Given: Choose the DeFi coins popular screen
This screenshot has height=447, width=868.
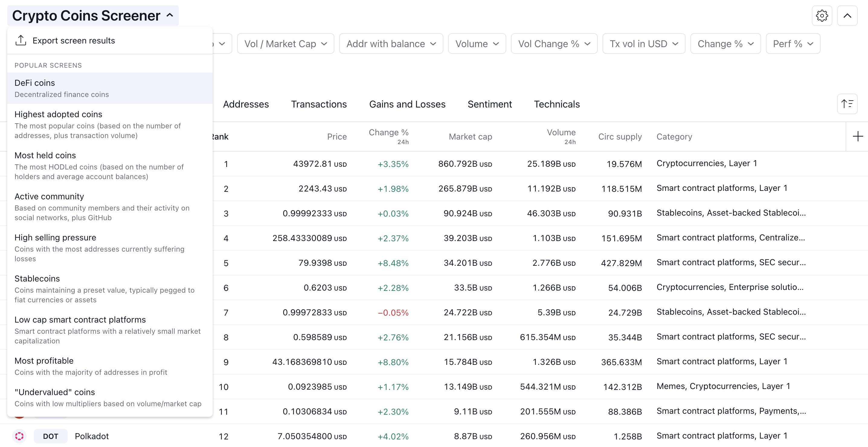Looking at the screenshot, I should (x=35, y=83).
